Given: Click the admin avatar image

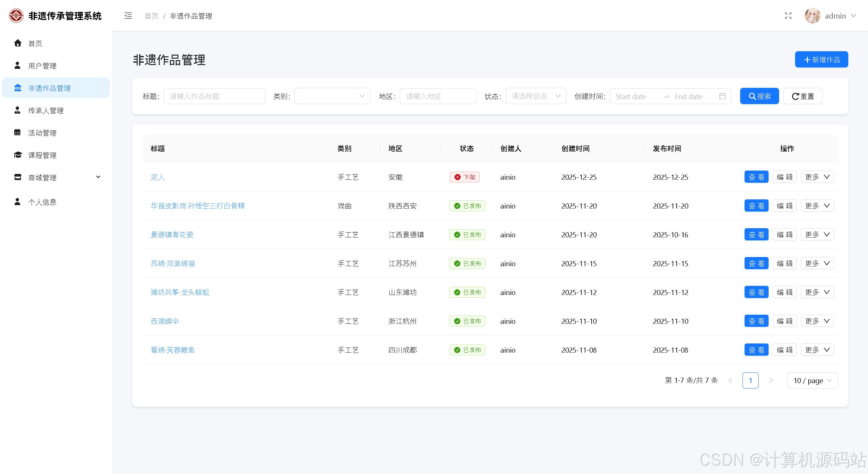Looking at the screenshot, I should coord(812,16).
